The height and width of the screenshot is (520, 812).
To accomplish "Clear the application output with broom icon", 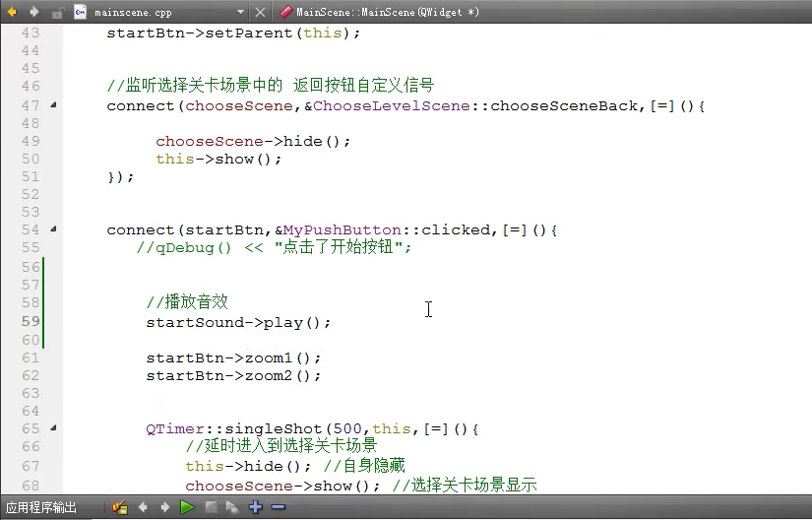I will pos(120,507).
